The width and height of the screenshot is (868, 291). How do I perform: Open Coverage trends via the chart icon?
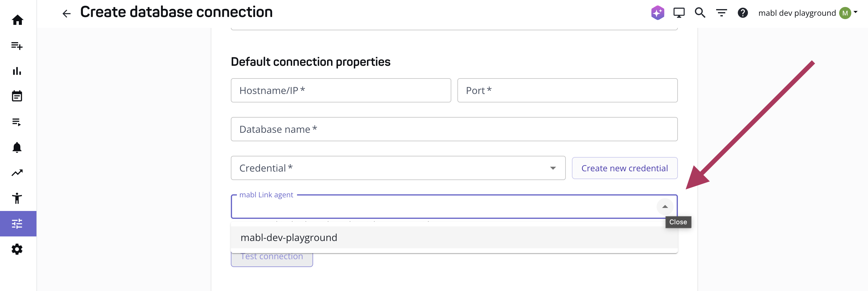(x=17, y=172)
